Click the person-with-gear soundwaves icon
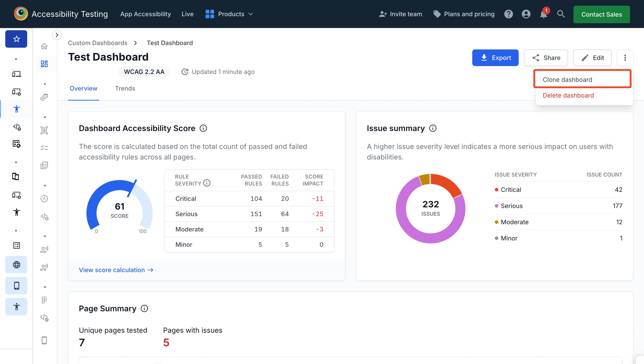 click(44, 267)
